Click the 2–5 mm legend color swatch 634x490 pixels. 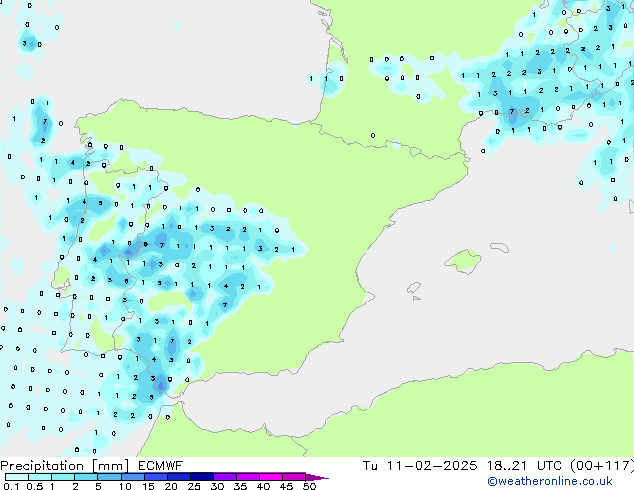point(86,477)
